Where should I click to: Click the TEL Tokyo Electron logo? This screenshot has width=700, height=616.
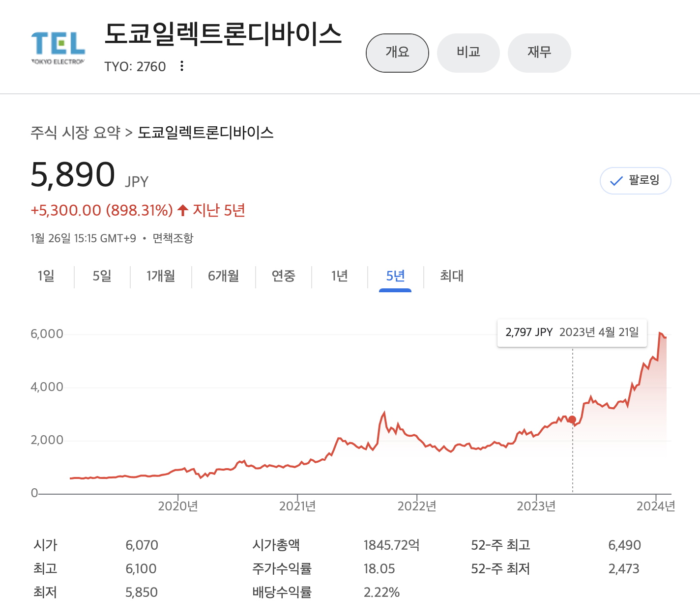click(x=58, y=48)
